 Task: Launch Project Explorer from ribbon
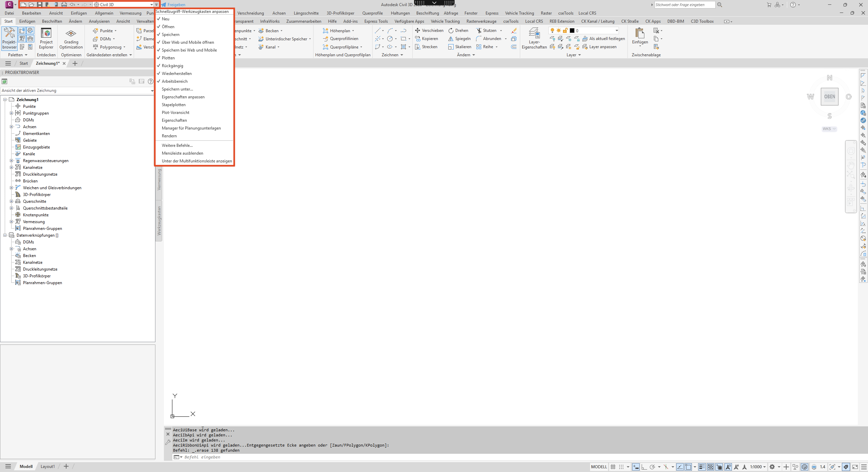pyautogui.click(x=46, y=38)
